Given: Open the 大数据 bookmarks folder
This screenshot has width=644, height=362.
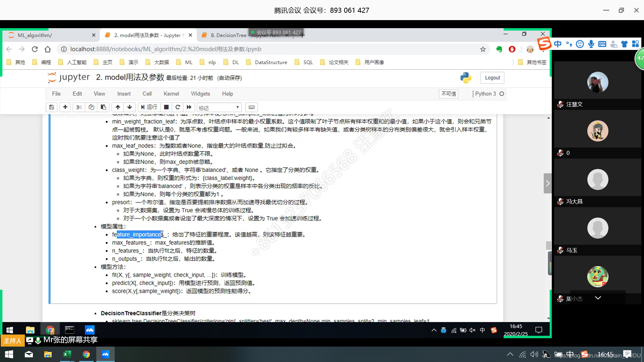Looking at the screenshot, I should click(x=157, y=62).
